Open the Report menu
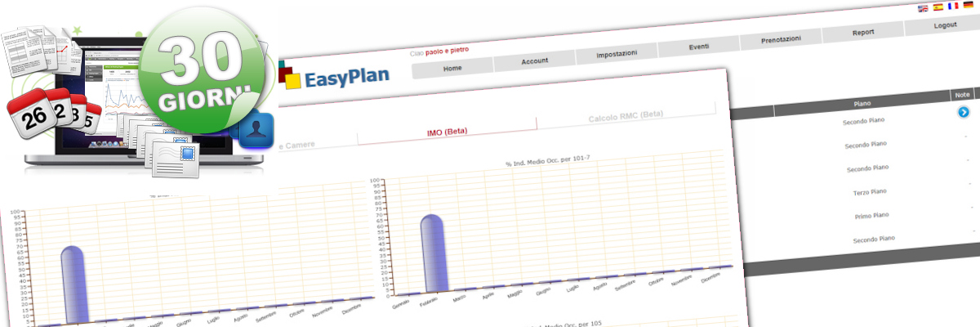This screenshot has height=327, width=980. click(x=863, y=32)
